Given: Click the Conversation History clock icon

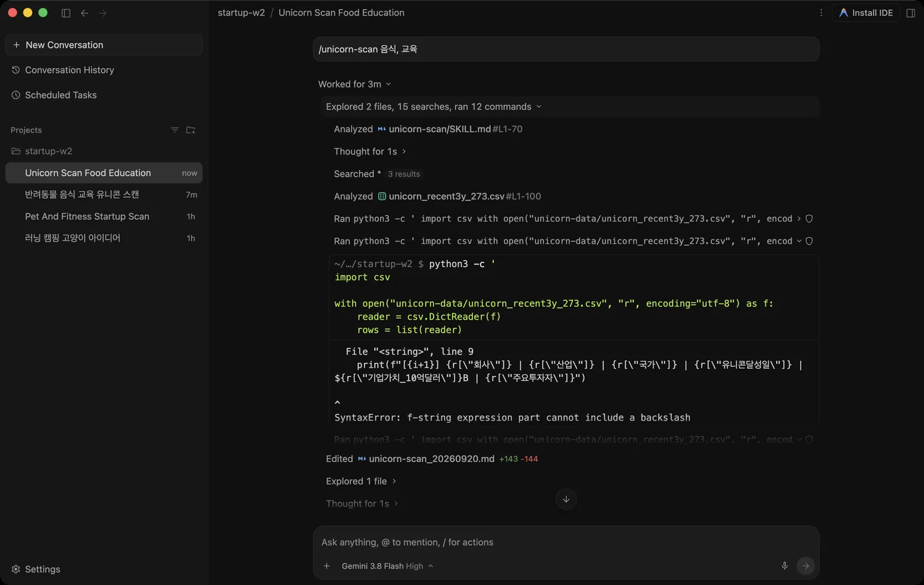Looking at the screenshot, I should tap(16, 70).
